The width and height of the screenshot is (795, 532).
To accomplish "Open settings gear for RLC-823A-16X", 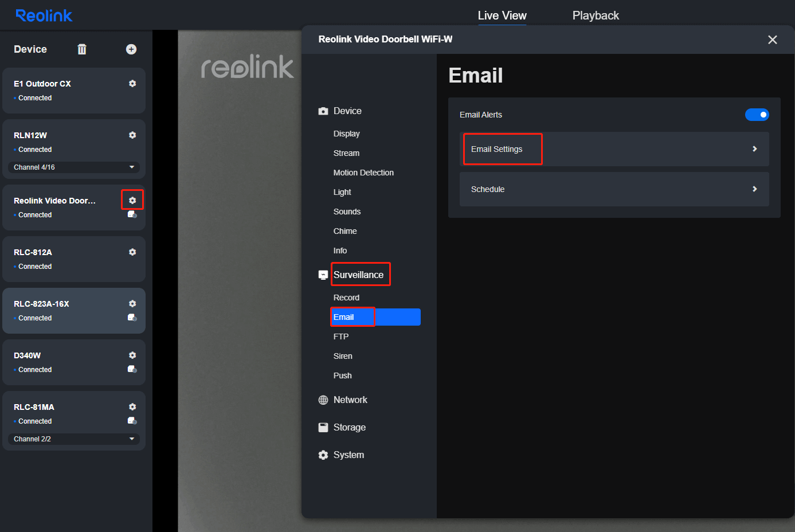I will click(x=132, y=304).
